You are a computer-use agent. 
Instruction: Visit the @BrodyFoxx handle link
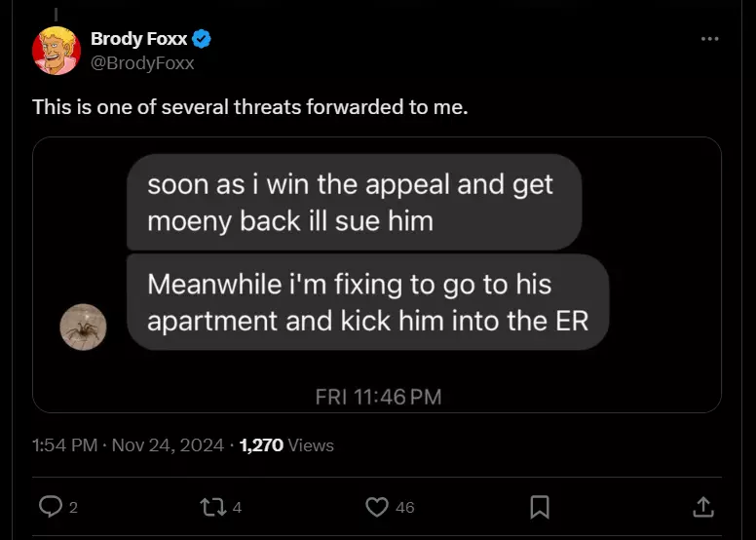142,62
